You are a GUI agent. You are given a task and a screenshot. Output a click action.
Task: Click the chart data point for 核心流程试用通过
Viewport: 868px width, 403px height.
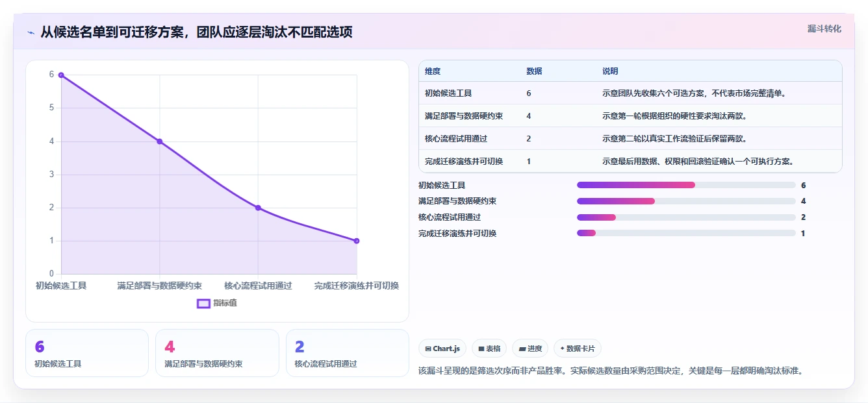(x=258, y=208)
